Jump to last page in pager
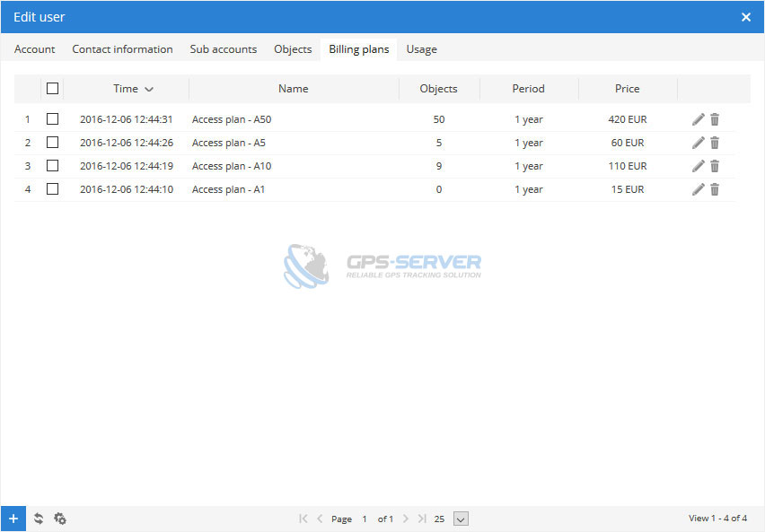 coord(422,519)
